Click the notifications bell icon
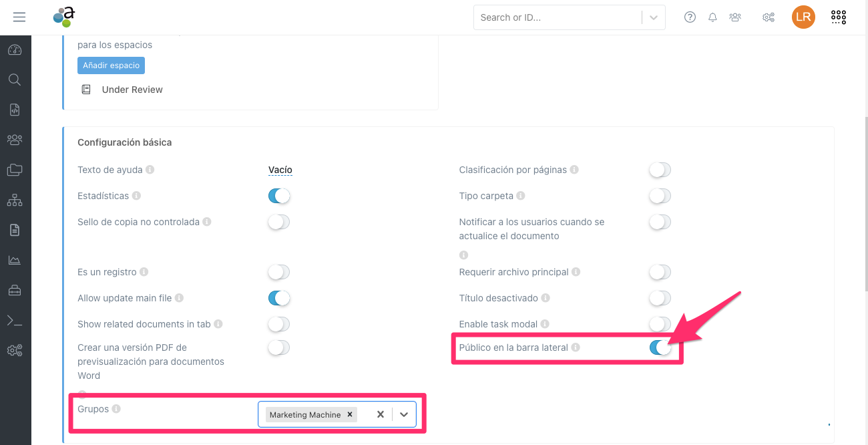The image size is (868, 445). [713, 17]
